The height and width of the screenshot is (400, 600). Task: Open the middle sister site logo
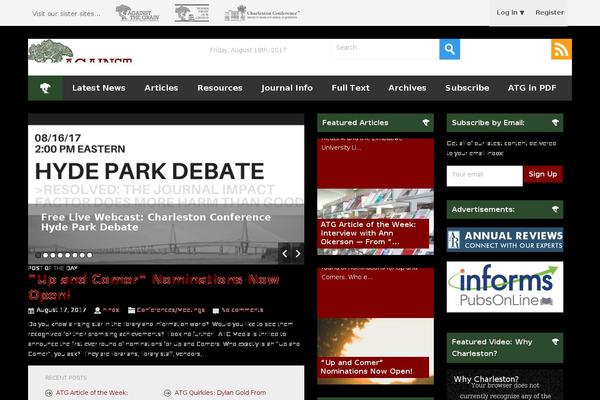[x=192, y=13]
